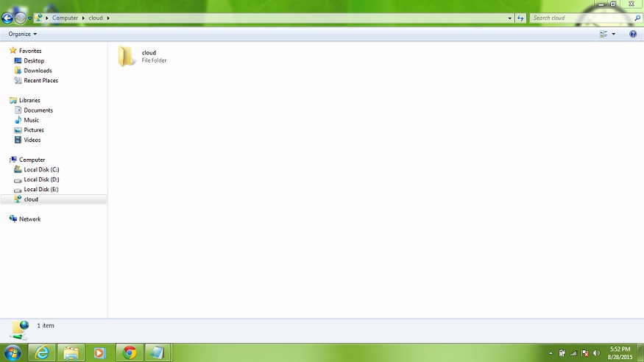
Task: Select the cloud folder icon in file list
Action: (x=127, y=56)
